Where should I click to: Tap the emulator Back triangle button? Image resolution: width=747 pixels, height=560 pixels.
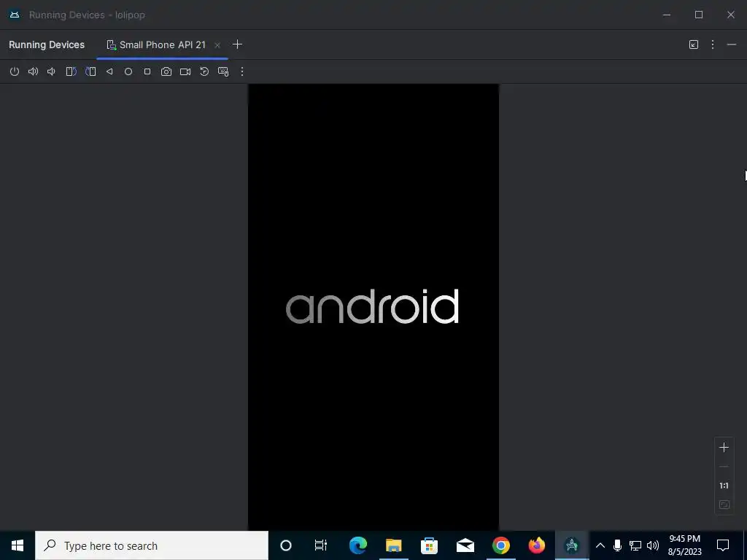coord(109,71)
